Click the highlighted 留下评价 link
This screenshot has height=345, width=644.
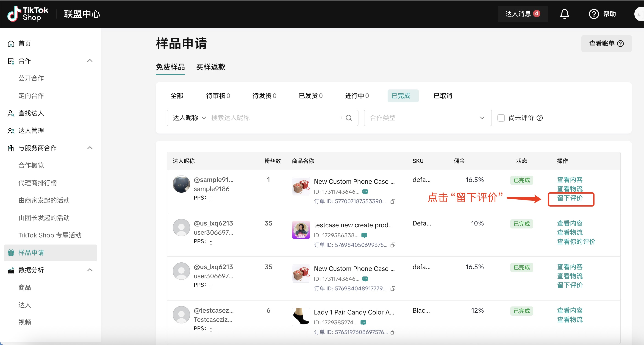tap(569, 198)
